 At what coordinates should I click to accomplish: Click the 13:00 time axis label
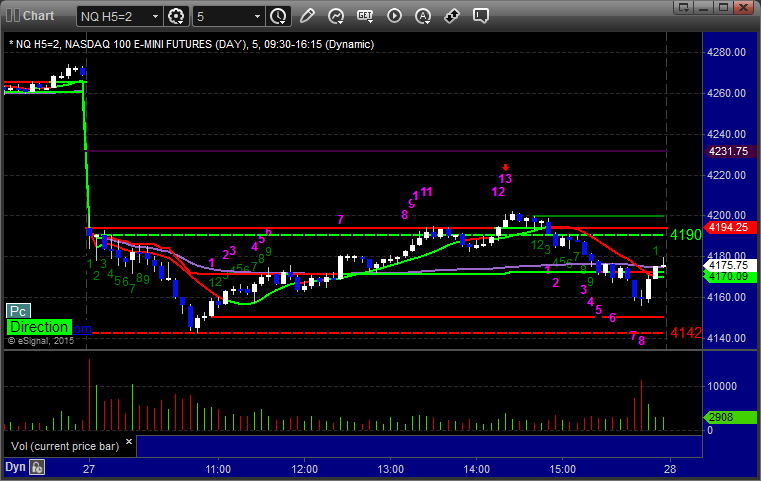click(x=391, y=469)
